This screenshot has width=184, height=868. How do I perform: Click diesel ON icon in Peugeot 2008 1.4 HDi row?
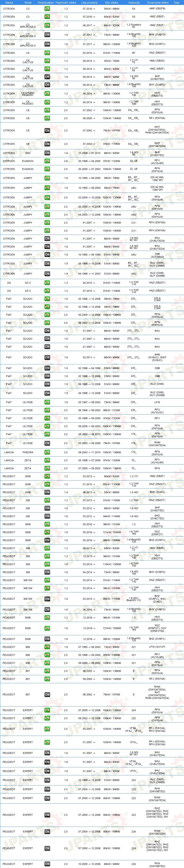[47, 492]
